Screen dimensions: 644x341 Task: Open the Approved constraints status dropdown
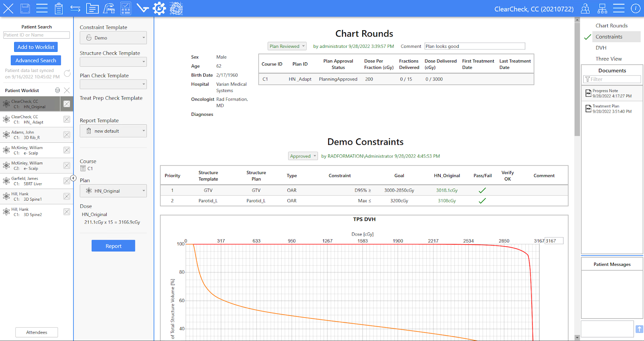303,156
